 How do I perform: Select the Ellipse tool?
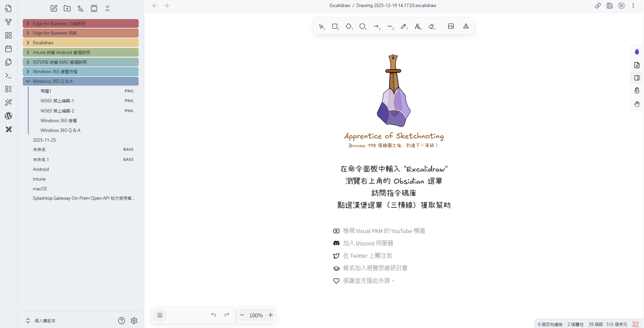click(x=362, y=26)
